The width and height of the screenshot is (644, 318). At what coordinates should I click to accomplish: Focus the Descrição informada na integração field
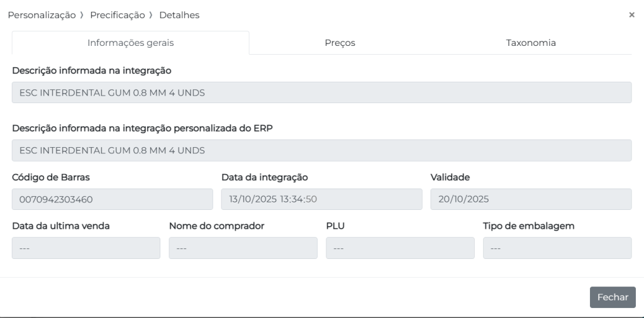[321, 92]
